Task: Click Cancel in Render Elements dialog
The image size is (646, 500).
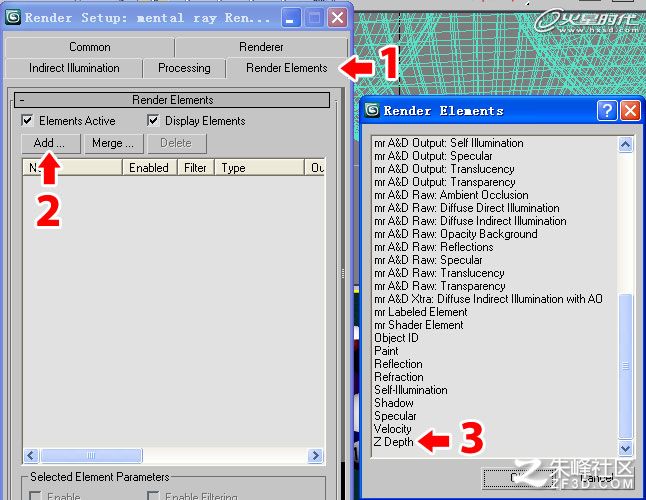Action: tap(597, 478)
